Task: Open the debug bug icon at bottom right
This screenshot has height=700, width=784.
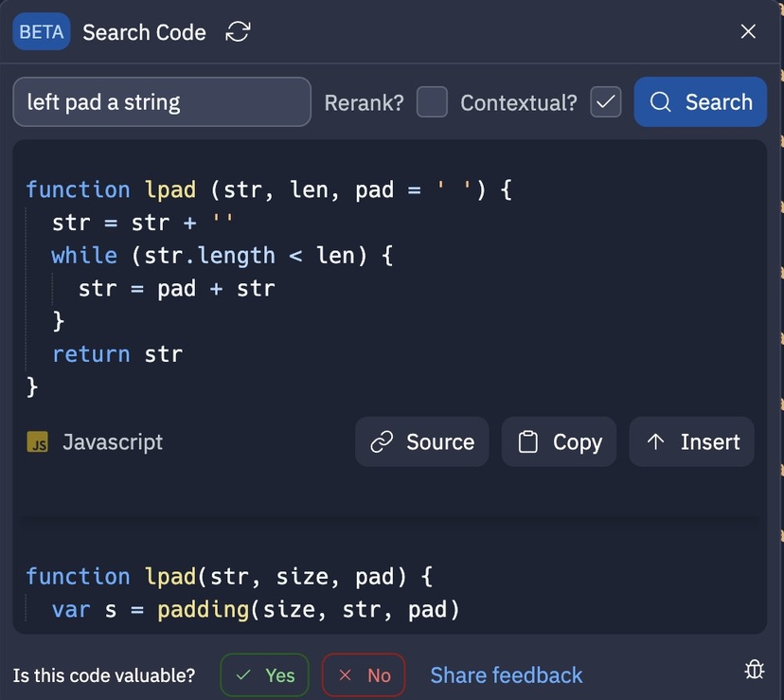Action: 754,669
